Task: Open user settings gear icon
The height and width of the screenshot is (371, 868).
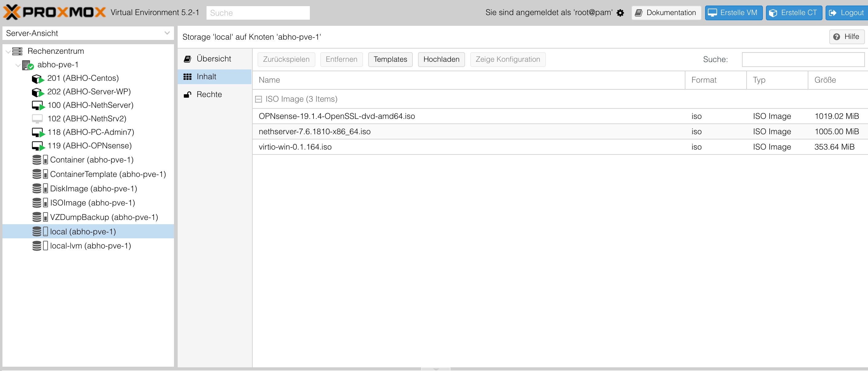Action: coord(620,13)
